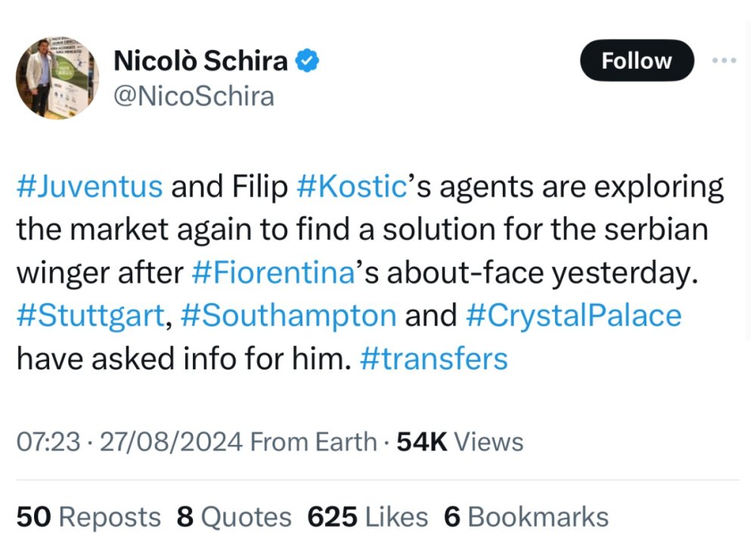Open the Nicolò Schira display name
The height and width of the screenshot is (544, 756).
tap(200, 61)
